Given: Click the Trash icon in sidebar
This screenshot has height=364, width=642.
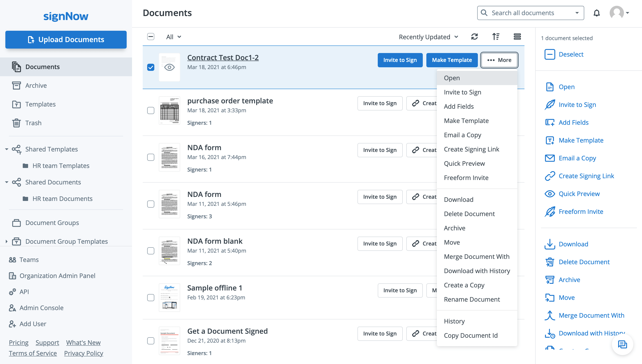Looking at the screenshot, I should pos(17,123).
